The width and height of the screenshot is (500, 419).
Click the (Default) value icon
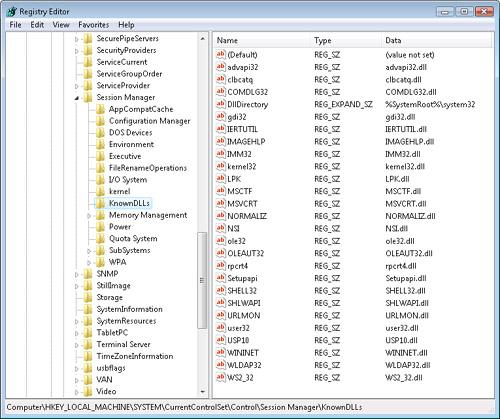coord(220,54)
